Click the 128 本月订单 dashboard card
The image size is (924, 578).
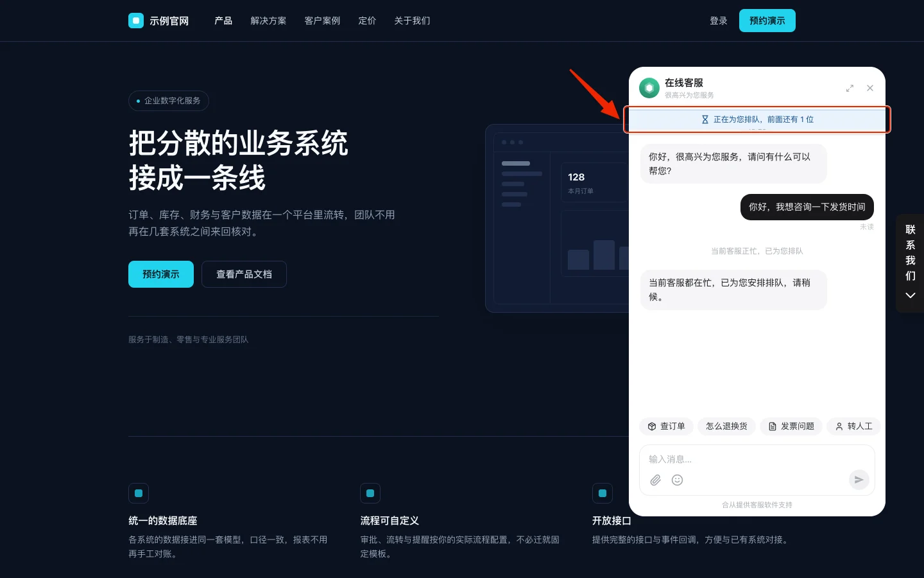(x=595, y=182)
